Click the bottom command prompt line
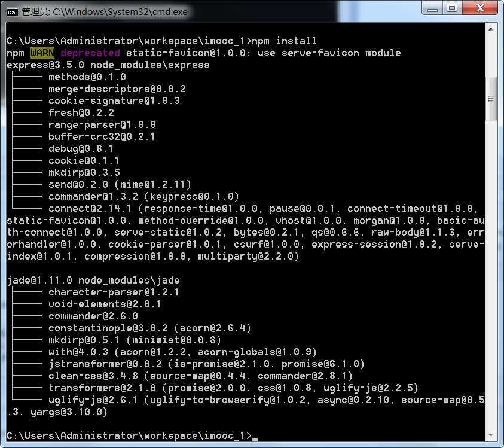 tap(132, 436)
